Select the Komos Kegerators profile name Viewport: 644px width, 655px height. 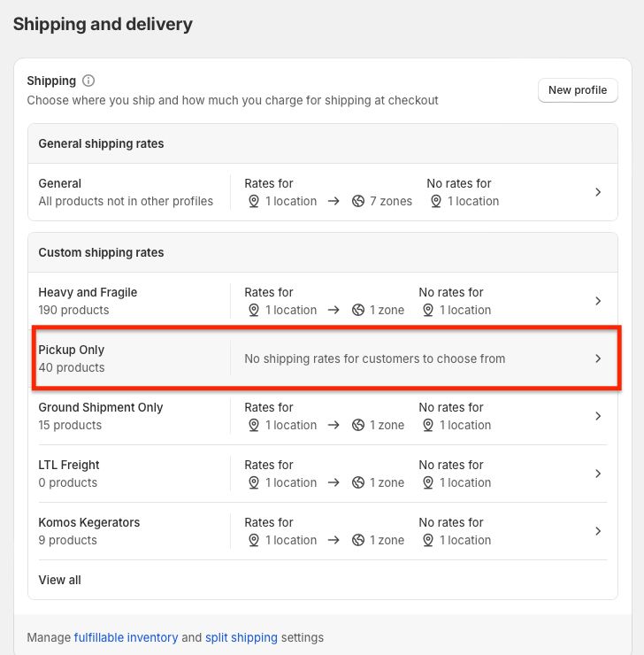(89, 522)
